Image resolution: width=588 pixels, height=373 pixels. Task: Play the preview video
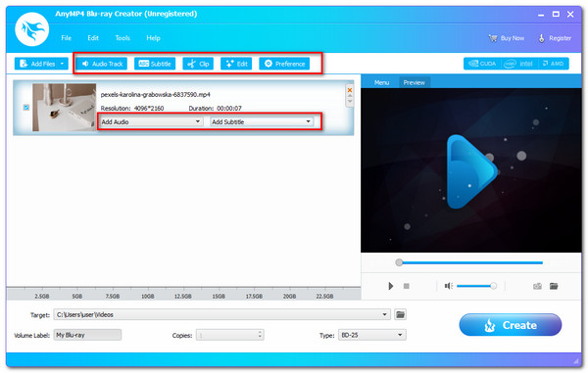point(390,286)
